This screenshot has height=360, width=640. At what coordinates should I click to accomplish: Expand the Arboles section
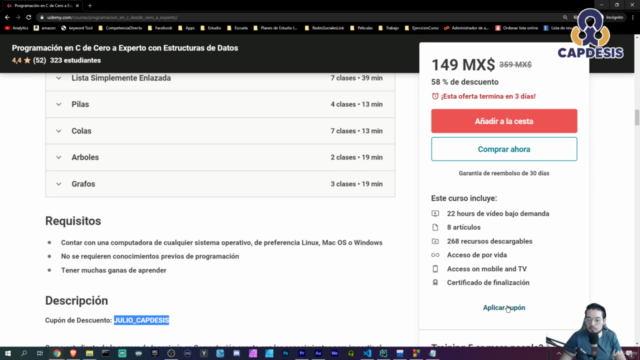coord(220,157)
